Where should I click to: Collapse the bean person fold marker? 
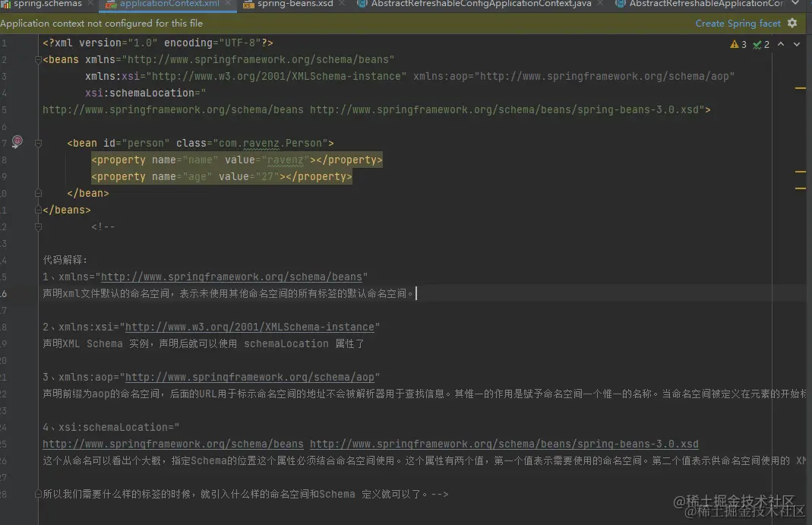pos(38,144)
